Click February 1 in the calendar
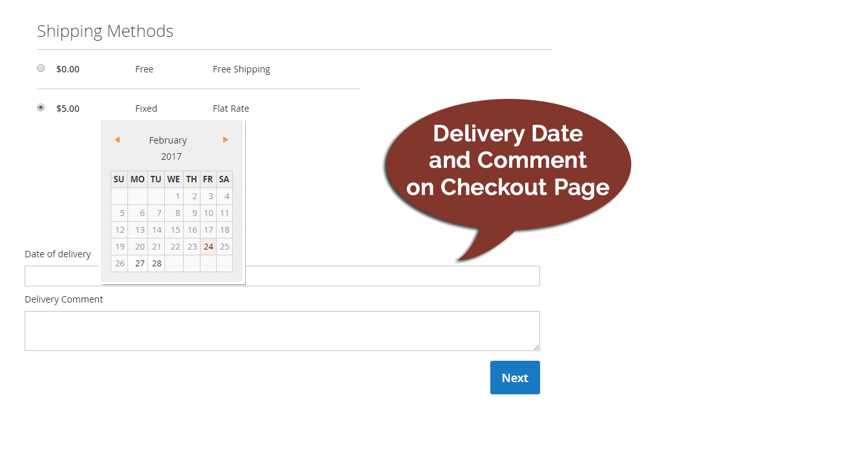Image resolution: width=868 pixels, height=459 pixels. click(177, 197)
